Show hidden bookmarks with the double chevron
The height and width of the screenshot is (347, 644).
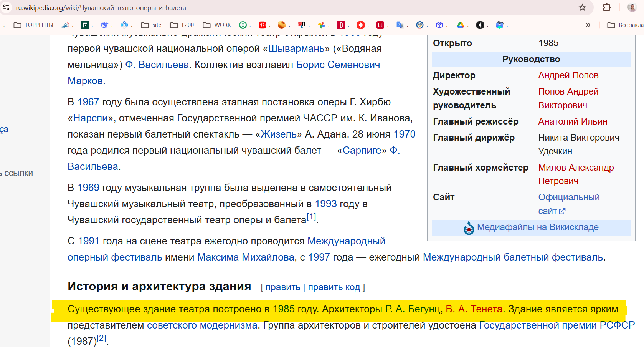[x=588, y=25]
